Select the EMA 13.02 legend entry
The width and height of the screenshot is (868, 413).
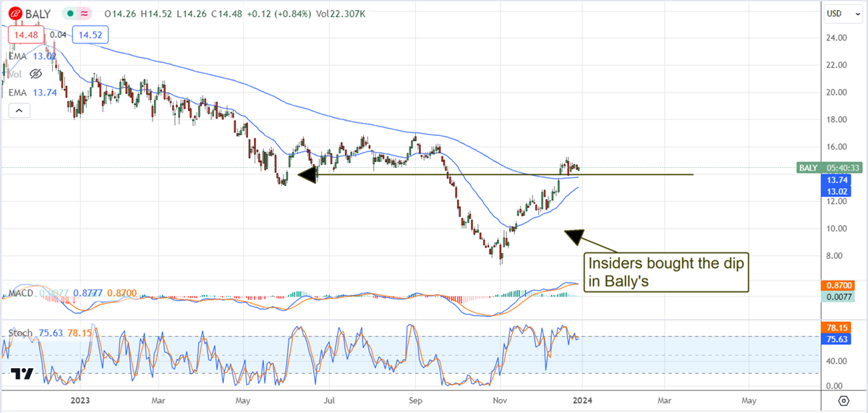(x=32, y=56)
